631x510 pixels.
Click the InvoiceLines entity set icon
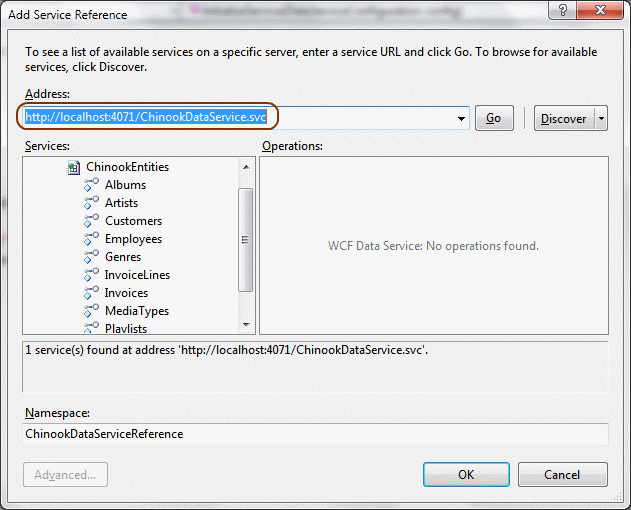[91, 275]
